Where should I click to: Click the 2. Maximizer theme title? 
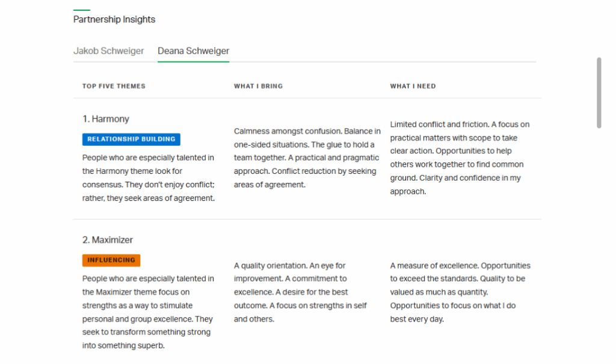pyautogui.click(x=108, y=240)
